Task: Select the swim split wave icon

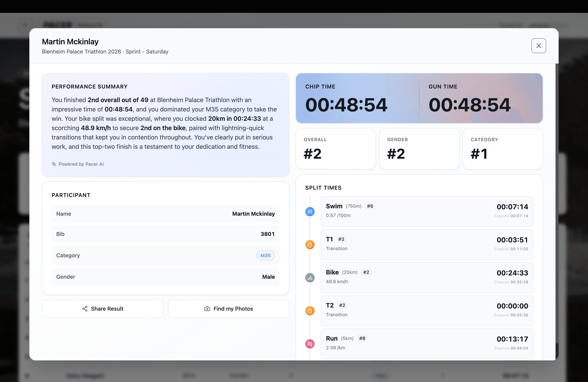Action: 310,211
